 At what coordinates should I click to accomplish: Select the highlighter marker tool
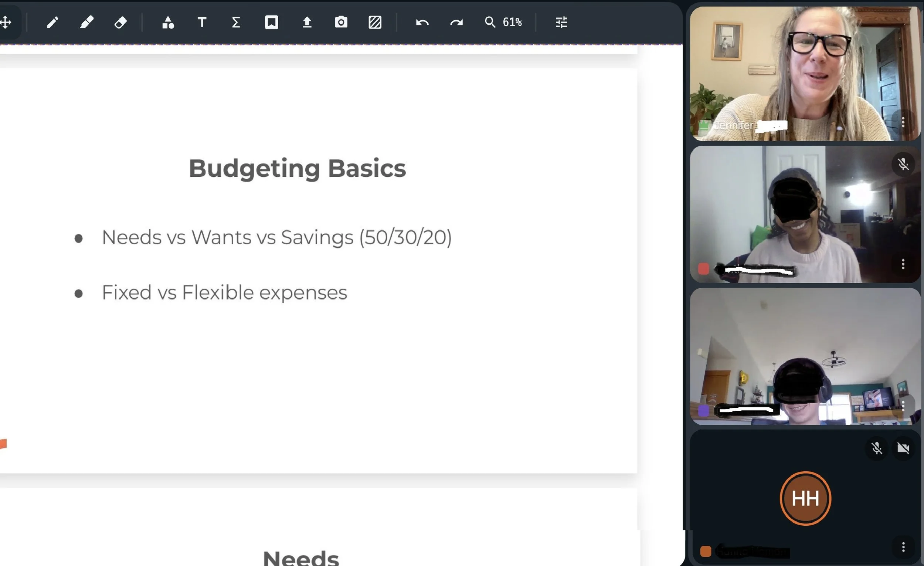pos(86,23)
